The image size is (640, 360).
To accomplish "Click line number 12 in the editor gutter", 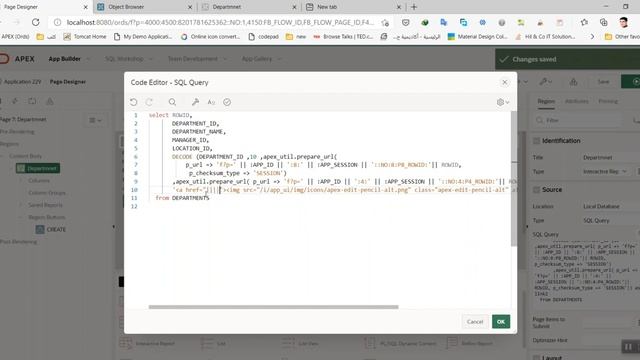I will coord(134,206).
